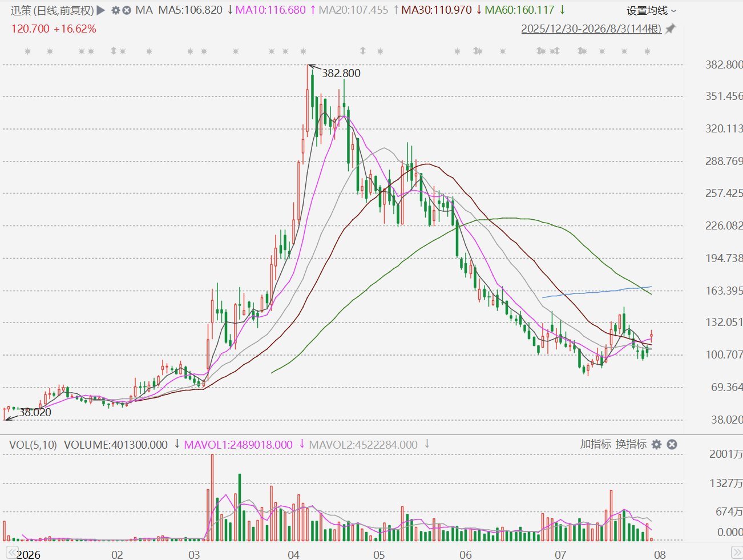Click 257.425 on the price axis
The width and height of the screenshot is (743, 560).
click(724, 193)
